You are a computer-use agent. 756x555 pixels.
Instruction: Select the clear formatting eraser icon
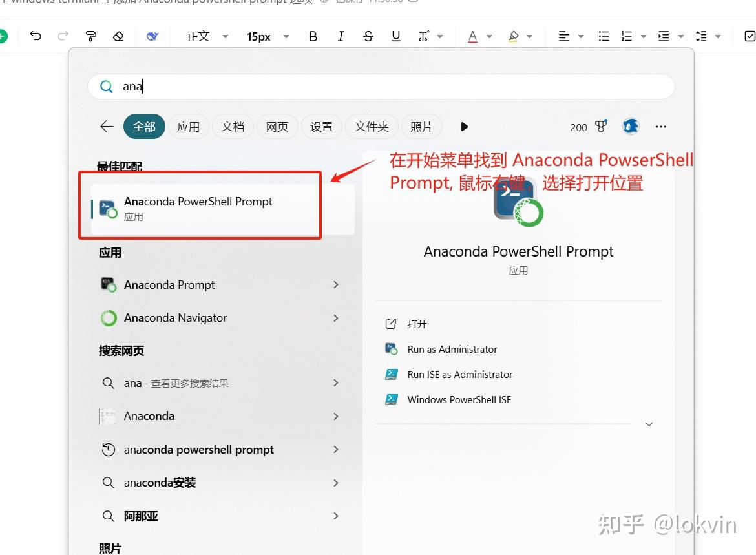[x=118, y=36]
